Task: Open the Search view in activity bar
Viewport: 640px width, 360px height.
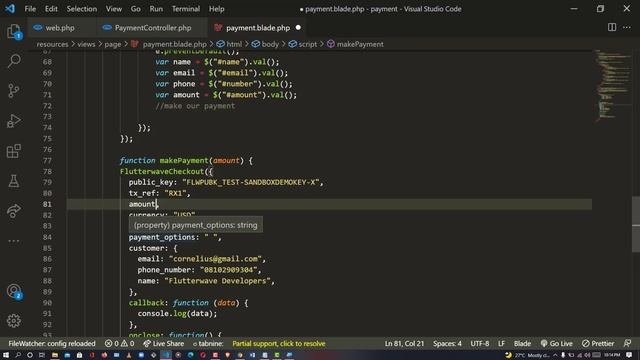Action: coord(13,61)
